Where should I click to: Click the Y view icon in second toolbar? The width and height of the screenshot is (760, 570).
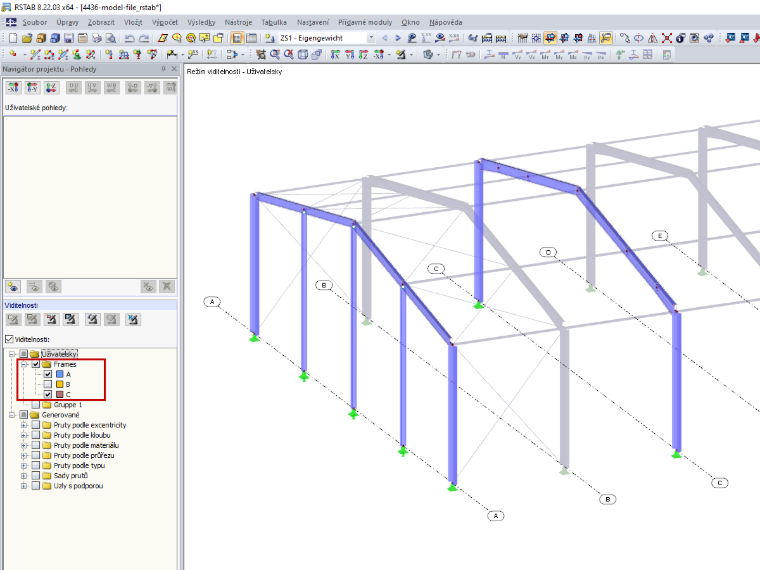coord(349,55)
